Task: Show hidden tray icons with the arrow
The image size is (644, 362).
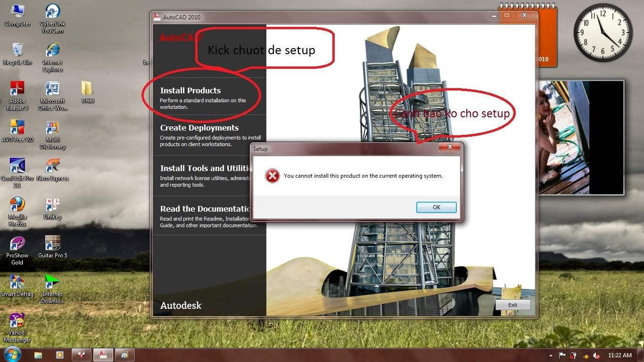Action: pyautogui.click(x=551, y=355)
